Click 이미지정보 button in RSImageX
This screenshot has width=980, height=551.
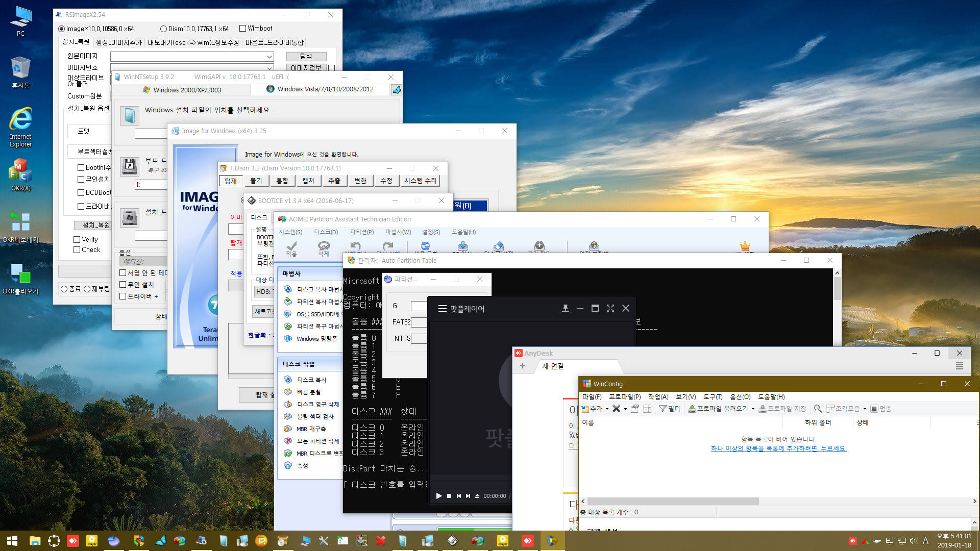point(306,67)
